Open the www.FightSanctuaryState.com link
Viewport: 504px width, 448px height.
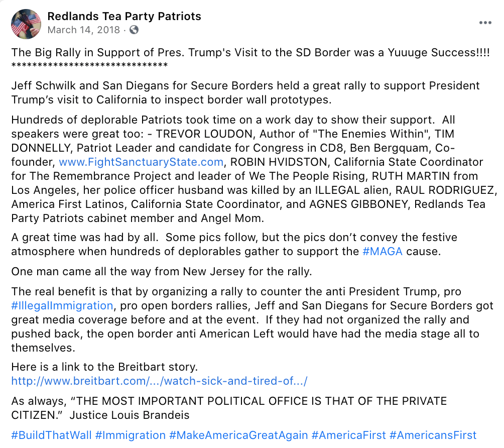coord(141,162)
